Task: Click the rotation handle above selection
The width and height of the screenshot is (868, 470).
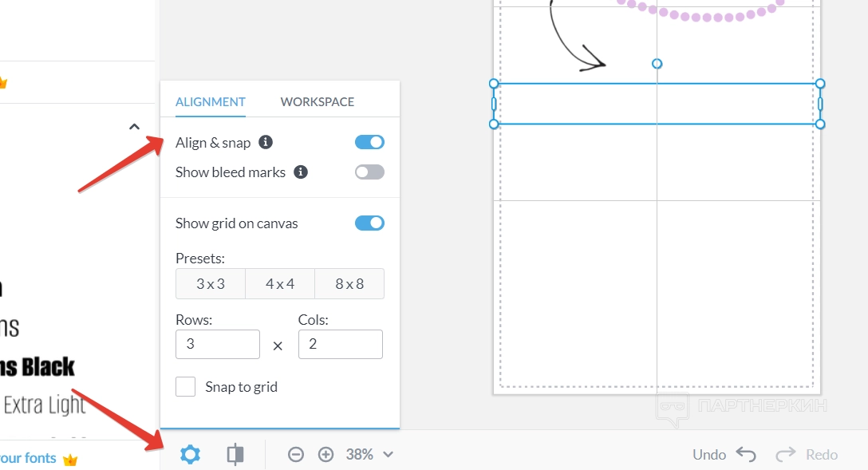Action: pos(657,64)
